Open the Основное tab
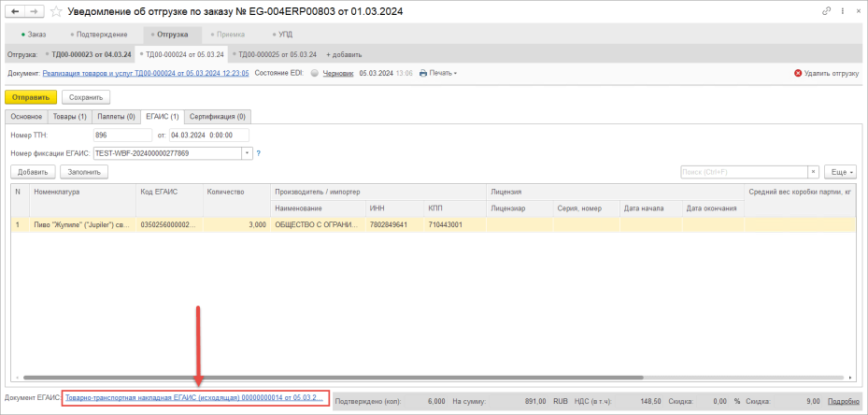 coord(26,116)
